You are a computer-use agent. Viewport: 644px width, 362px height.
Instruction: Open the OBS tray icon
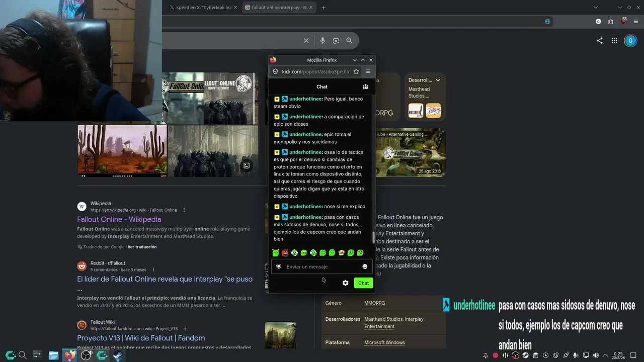515,355
